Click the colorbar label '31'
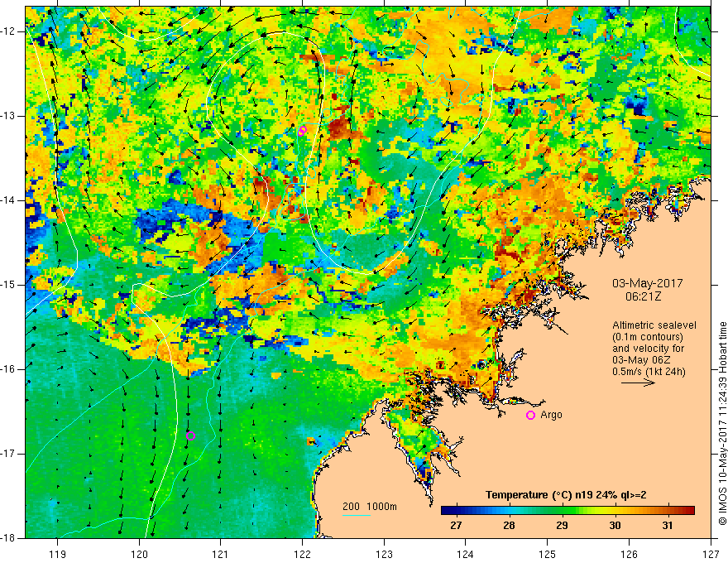This screenshot has width=728, height=563. pos(668,526)
